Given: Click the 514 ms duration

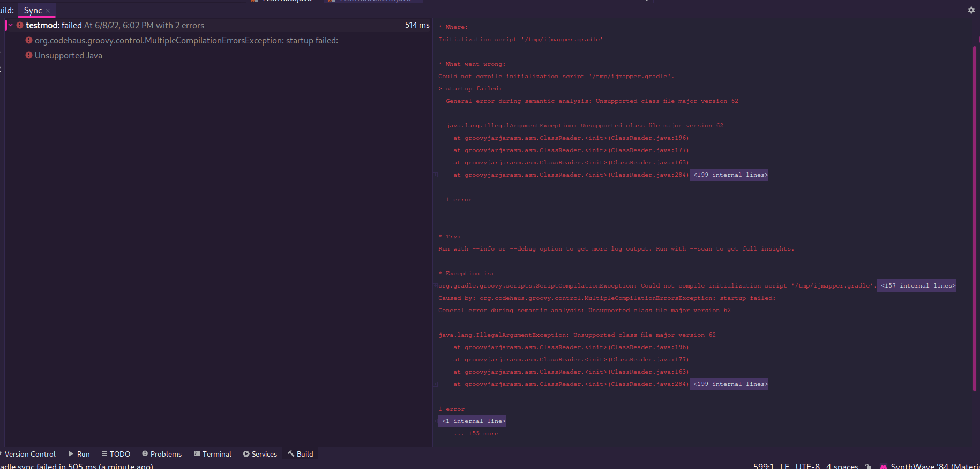Looking at the screenshot, I should click(x=417, y=25).
